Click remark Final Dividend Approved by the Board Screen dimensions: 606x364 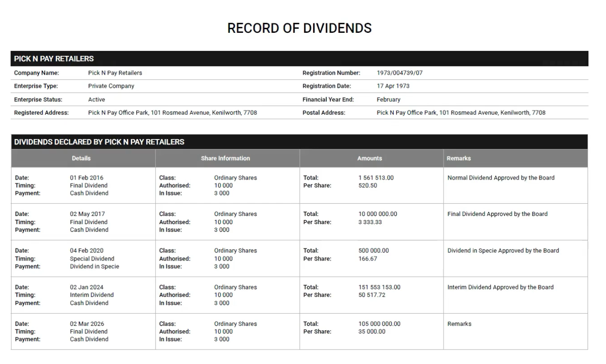pos(498,214)
